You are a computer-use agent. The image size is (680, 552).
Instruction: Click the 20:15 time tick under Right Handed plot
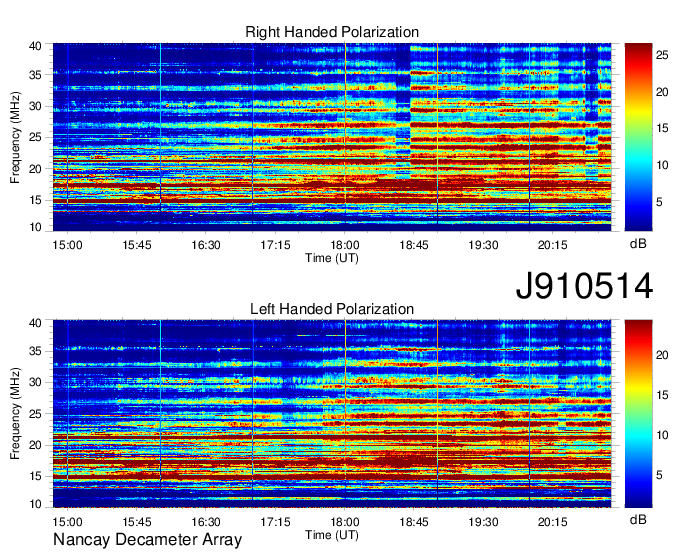552,245
